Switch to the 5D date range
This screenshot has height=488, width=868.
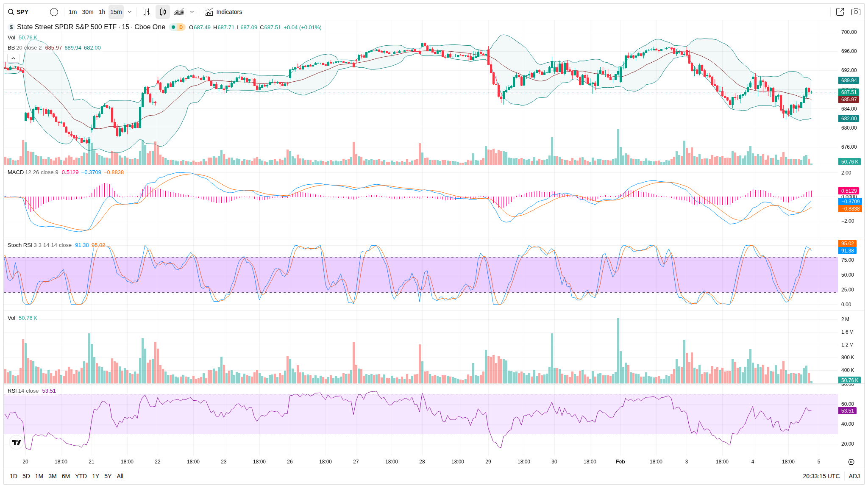tap(26, 476)
